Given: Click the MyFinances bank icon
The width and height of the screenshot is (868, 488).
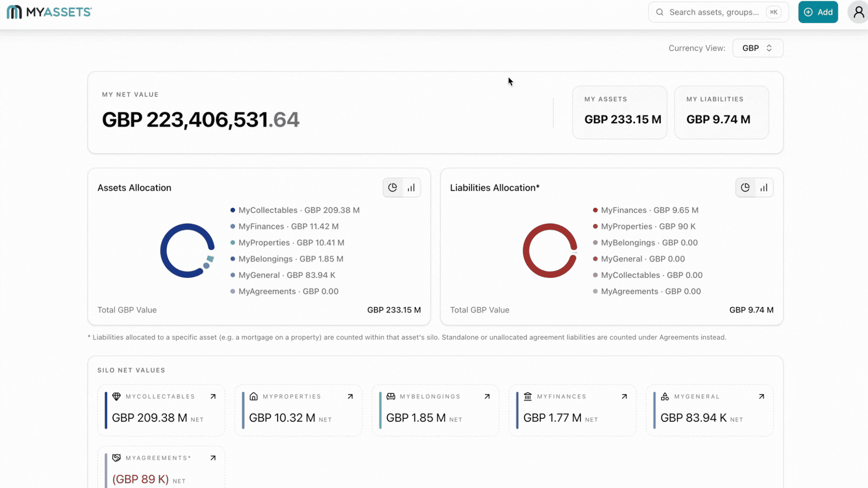Looking at the screenshot, I should 528,397.
